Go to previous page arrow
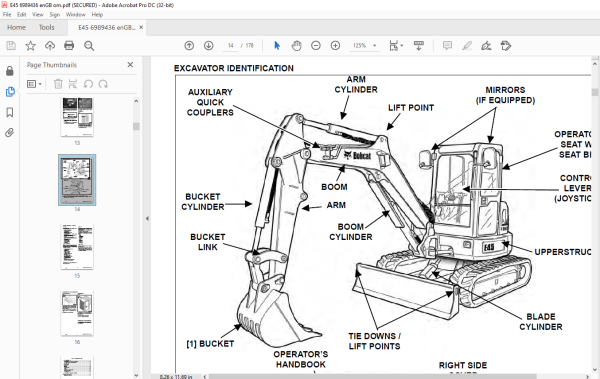Viewport: 600px width, 379px height. [x=189, y=46]
